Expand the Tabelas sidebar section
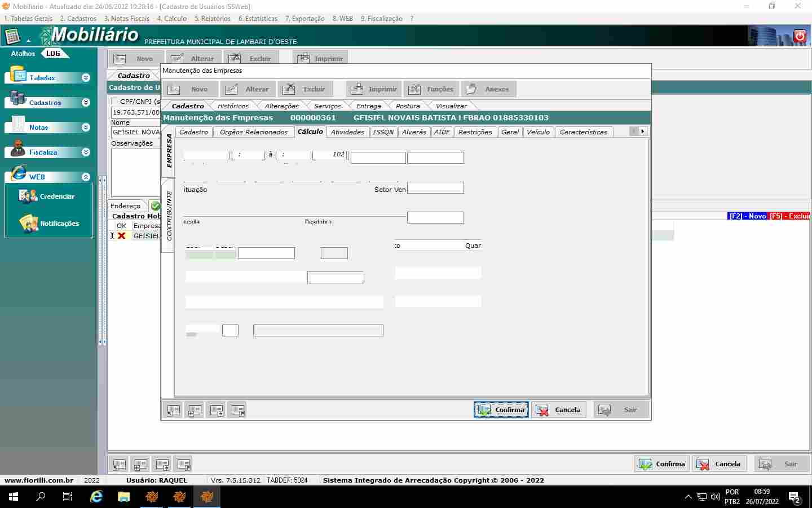The width and height of the screenshot is (812, 508). pyautogui.click(x=86, y=78)
